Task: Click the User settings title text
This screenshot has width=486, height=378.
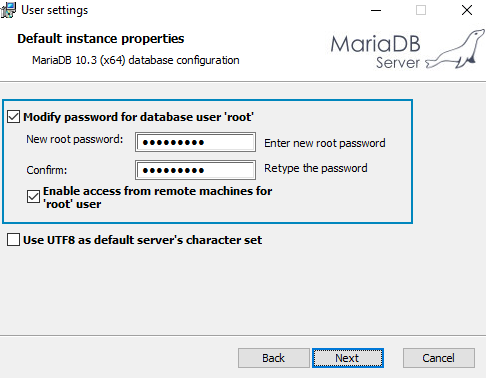Action: coord(55,10)
